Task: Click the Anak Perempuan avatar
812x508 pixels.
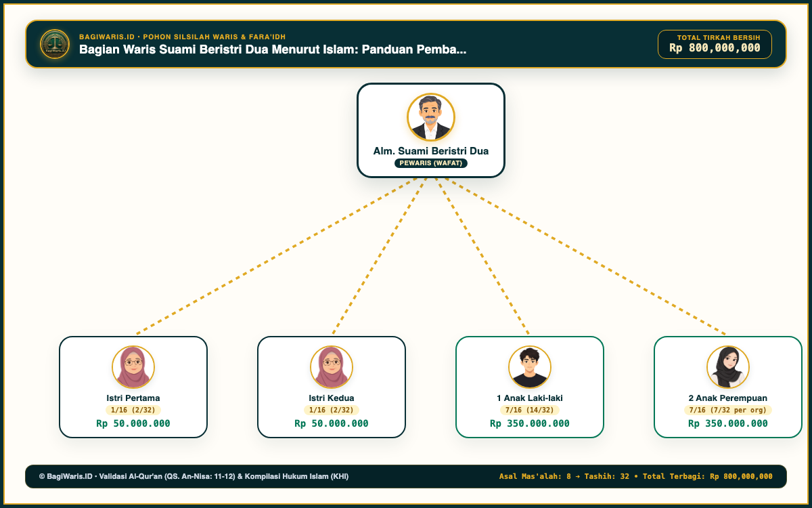Action: 728,367
